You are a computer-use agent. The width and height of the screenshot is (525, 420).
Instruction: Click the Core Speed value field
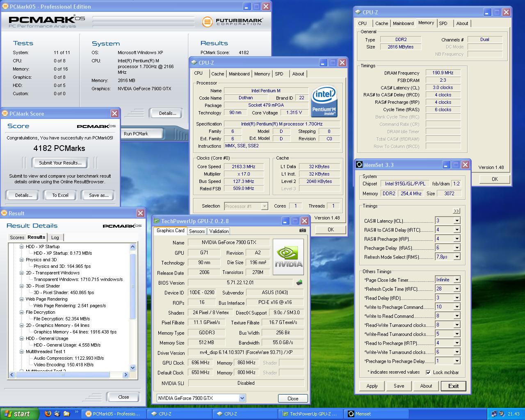pyautogui.click(x=244, y=167)
